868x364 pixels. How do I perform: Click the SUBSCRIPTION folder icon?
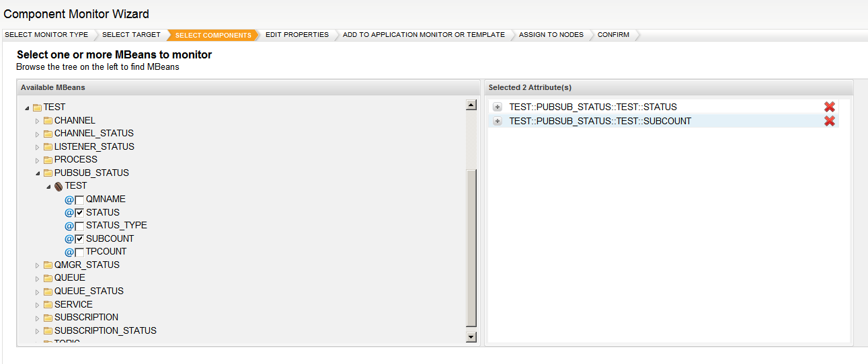(x=48, y=318)
